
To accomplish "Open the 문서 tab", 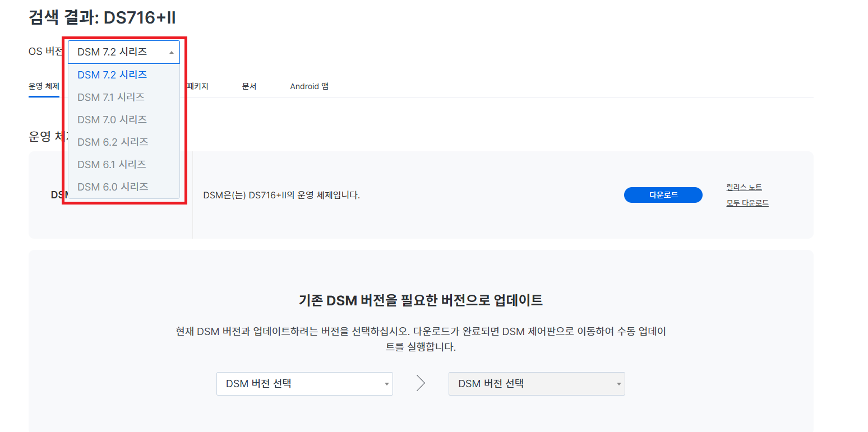I will (x=249, y=86).
